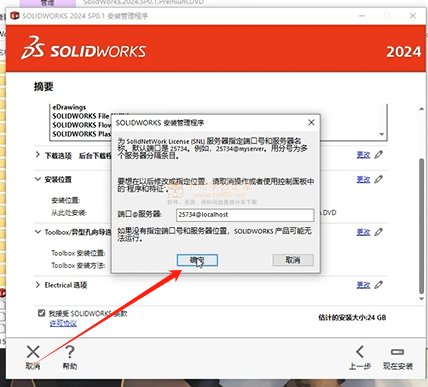The height and width of the screenshot is (387, 428).
Task: Open 帮助 question mark icon
Action: [70, 352]
